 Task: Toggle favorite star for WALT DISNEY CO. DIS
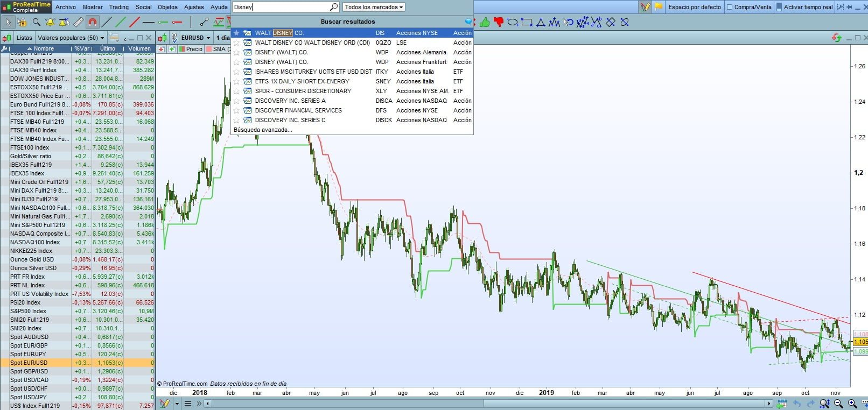click(236, 33)
